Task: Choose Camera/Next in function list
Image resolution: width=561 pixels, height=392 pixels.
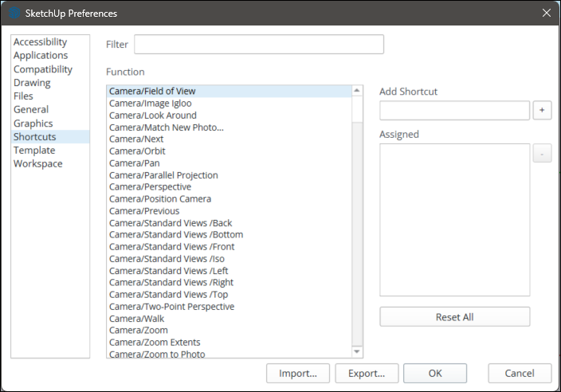Action: (x=229, y=139)
